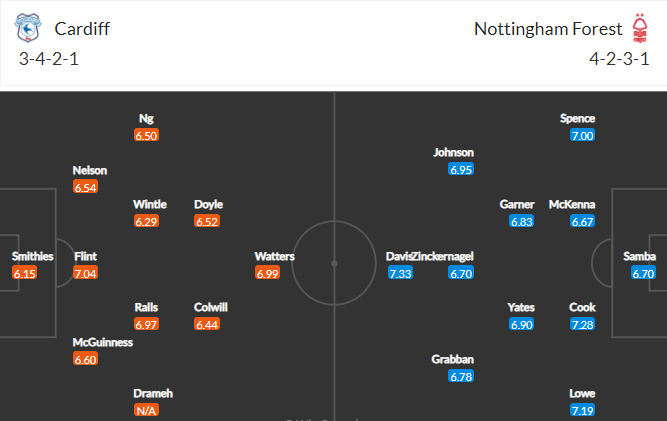
Task: Click the Cardiff club crest icon
Action: pyautogui.click(x=28, y=28)
